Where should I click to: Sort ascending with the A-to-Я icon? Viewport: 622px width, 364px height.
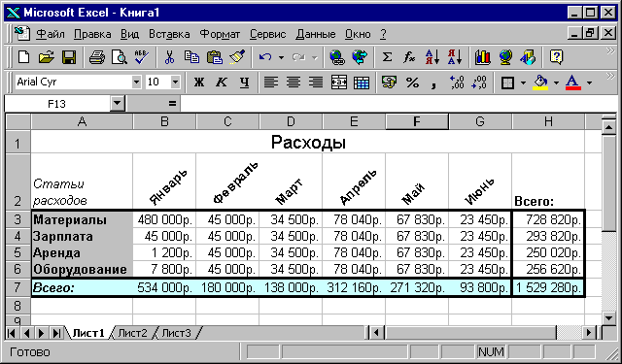click(x=432, y=57)
